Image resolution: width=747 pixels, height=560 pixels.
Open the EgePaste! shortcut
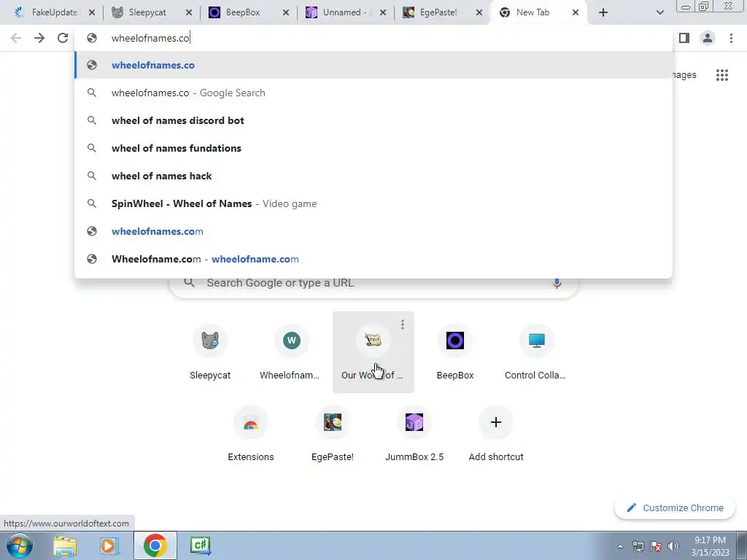[x=333, y=435]
